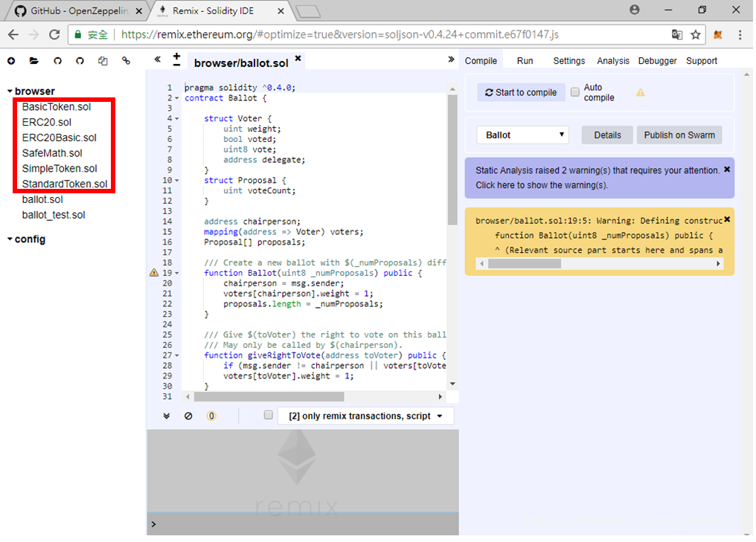Open SafeMath.sol file

coord(52,152)
